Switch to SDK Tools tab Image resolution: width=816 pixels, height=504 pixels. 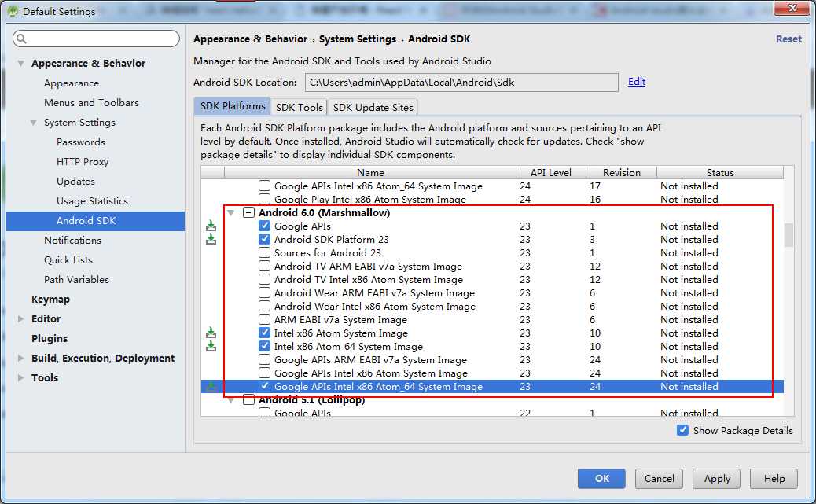point(300,107)
